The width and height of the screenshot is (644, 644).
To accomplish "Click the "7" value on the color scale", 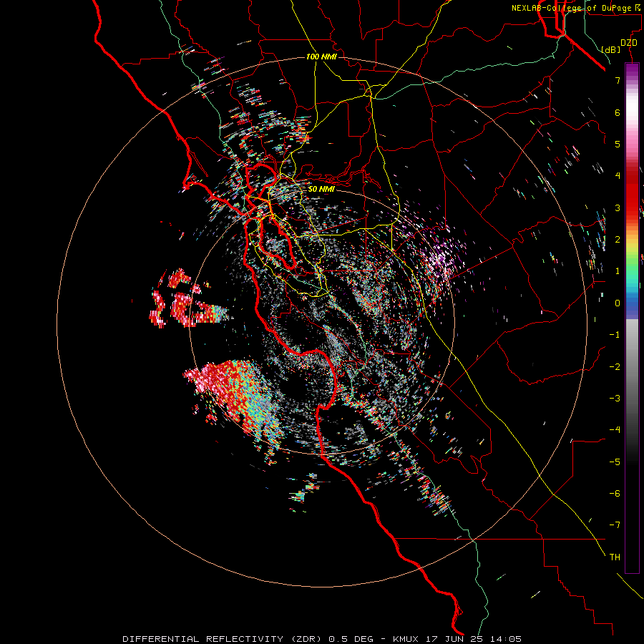I will (618, 80).
